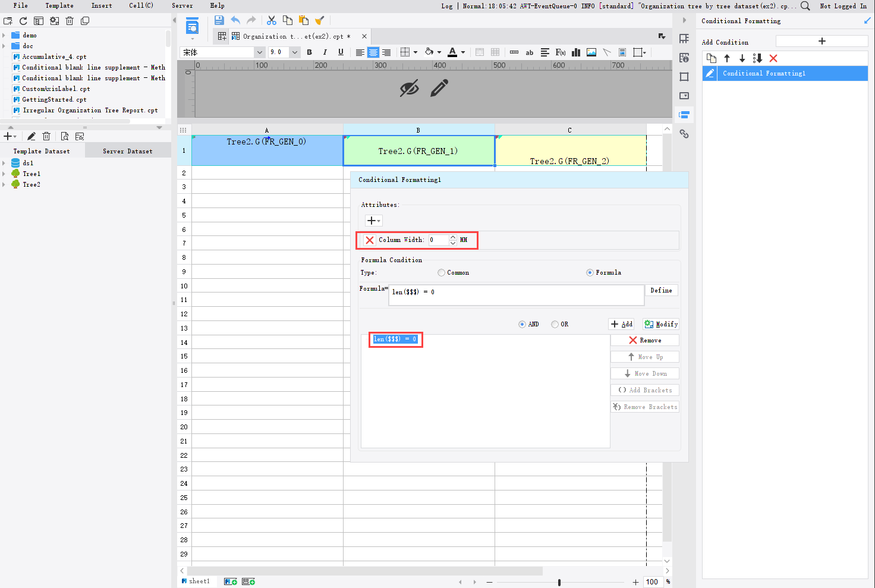Open the font family dropdown
875x588 pixels.
tap(260, 52)
